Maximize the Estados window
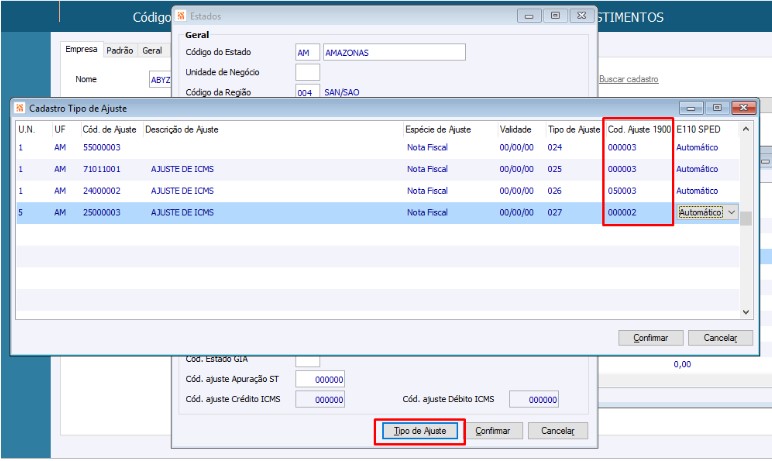The width and height of the screenshot is (772, 461). coord(555,16)
